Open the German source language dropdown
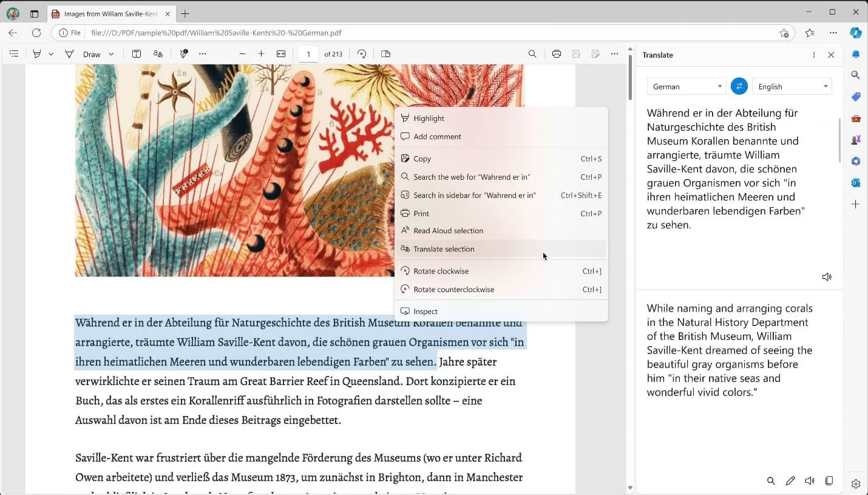868x495 pixels. tap(686, 86)
